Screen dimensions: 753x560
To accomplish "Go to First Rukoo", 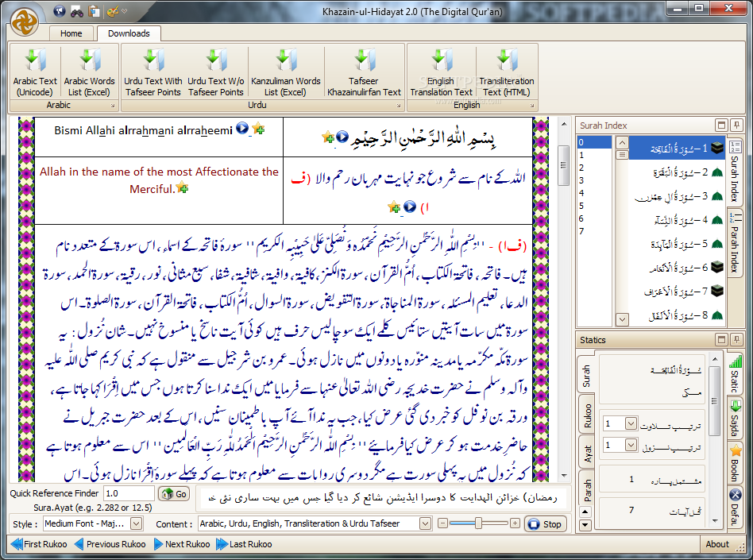I will 39,544.
